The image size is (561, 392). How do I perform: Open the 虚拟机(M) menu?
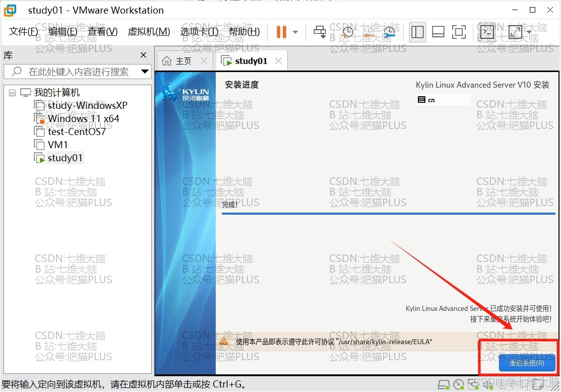click(149, 31)
